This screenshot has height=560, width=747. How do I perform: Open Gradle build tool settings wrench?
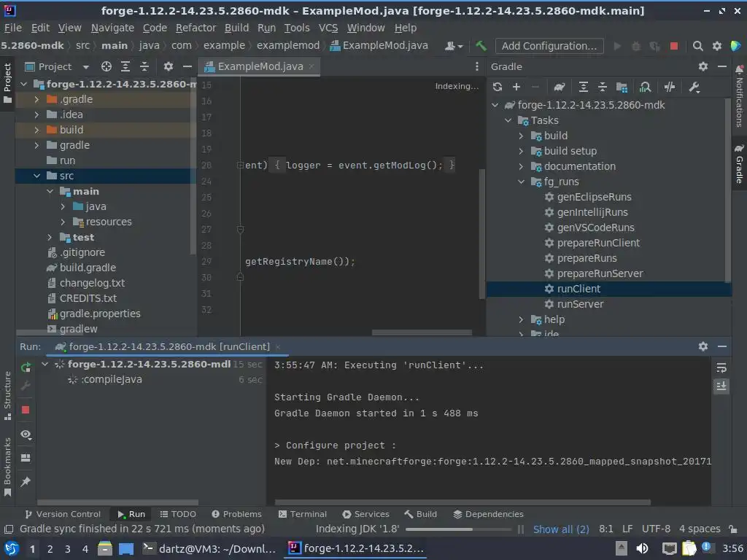tap(694, 87)
